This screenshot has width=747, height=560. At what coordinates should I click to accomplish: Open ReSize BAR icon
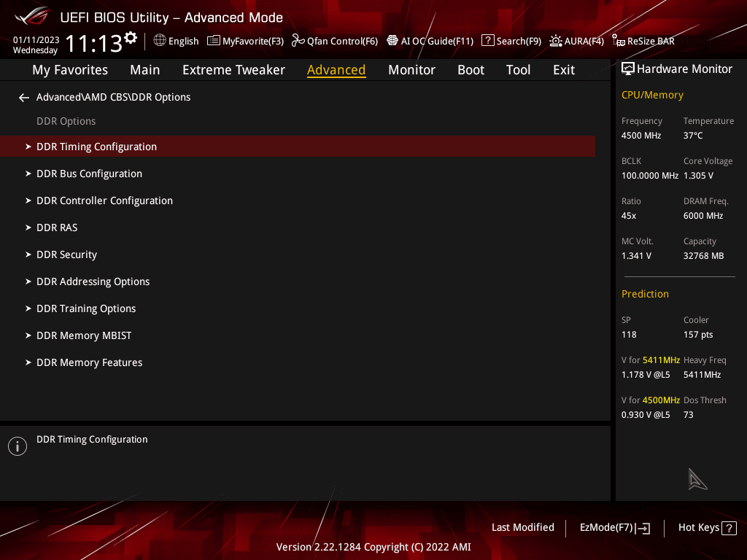pyautogui.click(x=619, y=41)
